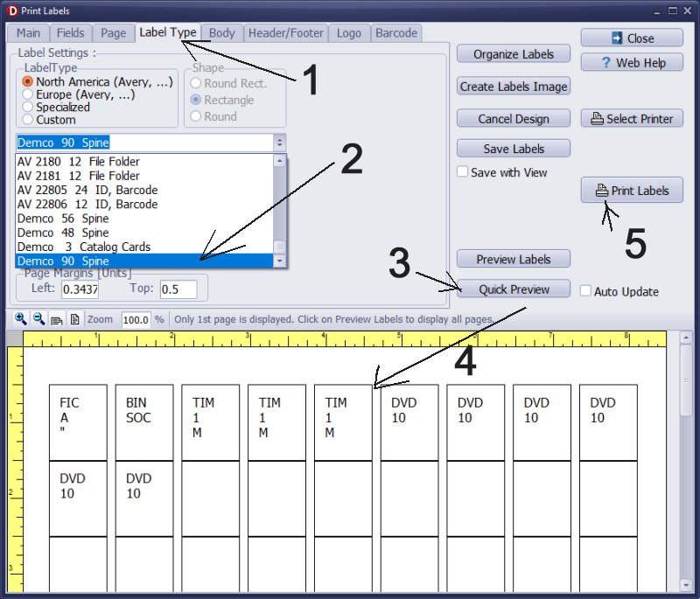Click the Save Labels button
Image resolution: width=700 pixels, height=599 pixels.
pyautogui.click(x=514, y=149)
